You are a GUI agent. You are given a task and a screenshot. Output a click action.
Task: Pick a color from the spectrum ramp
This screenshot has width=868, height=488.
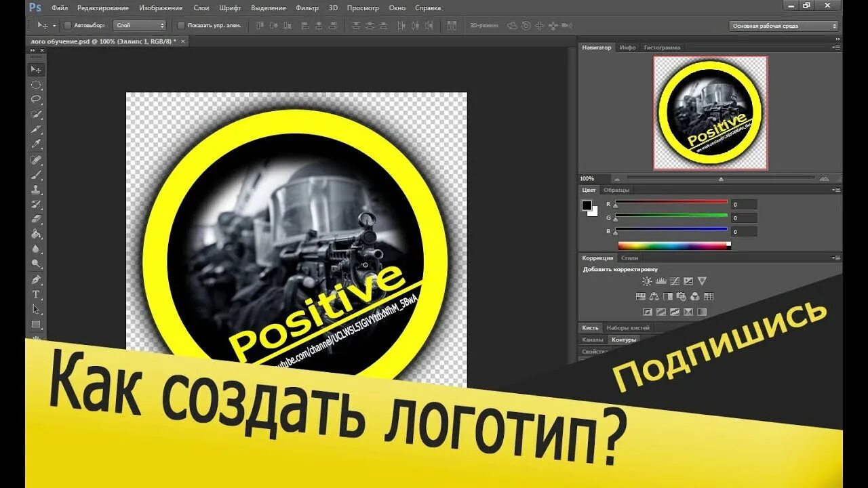674,245
